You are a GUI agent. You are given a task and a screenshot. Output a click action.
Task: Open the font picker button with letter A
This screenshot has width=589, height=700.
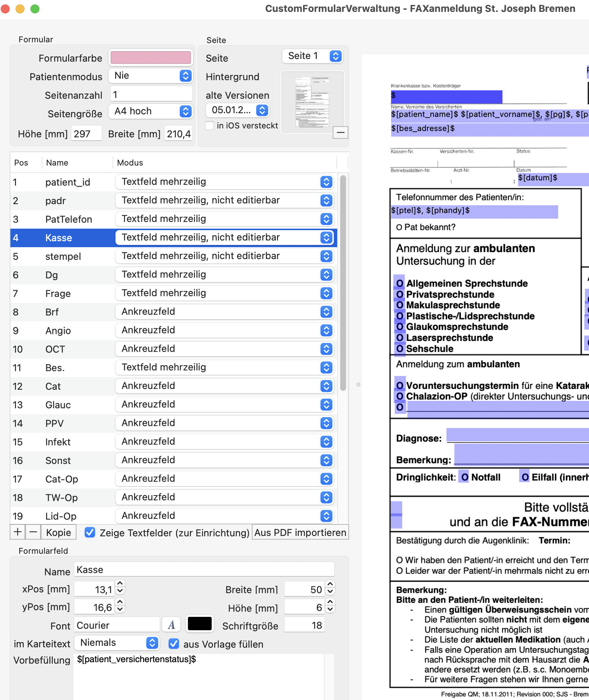coord(171,625)
